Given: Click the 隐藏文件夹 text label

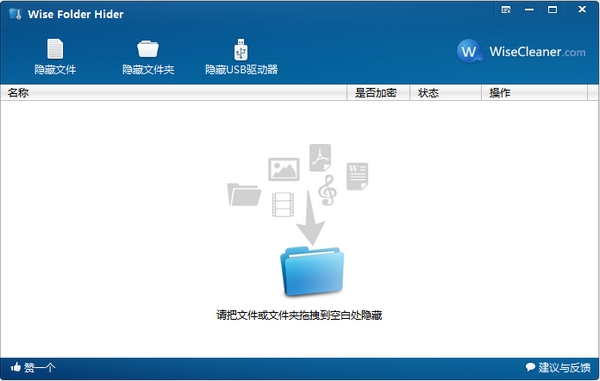Looking at the screenshot, I should pos(148,70).
